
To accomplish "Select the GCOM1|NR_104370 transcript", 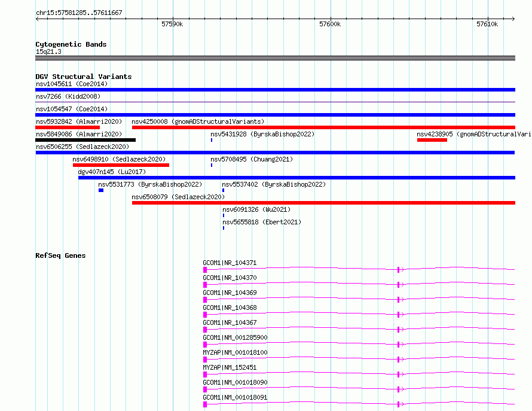I will pyautogui.click(x=230, y=278).
